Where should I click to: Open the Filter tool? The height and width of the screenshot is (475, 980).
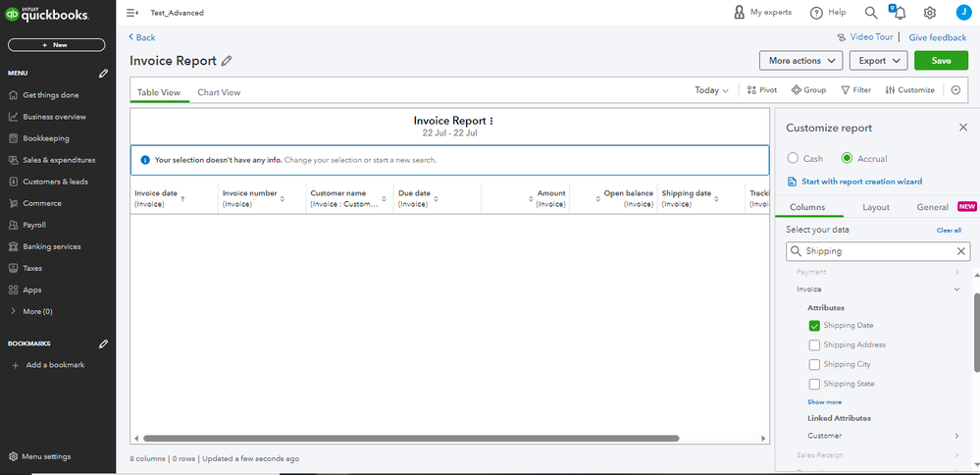tap(855, 90)
